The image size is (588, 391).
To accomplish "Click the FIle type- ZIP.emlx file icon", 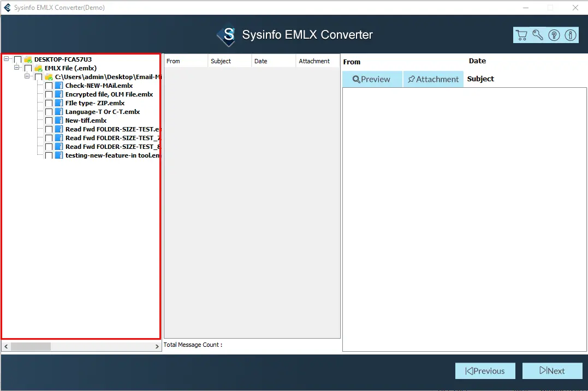I will [59, 103].
